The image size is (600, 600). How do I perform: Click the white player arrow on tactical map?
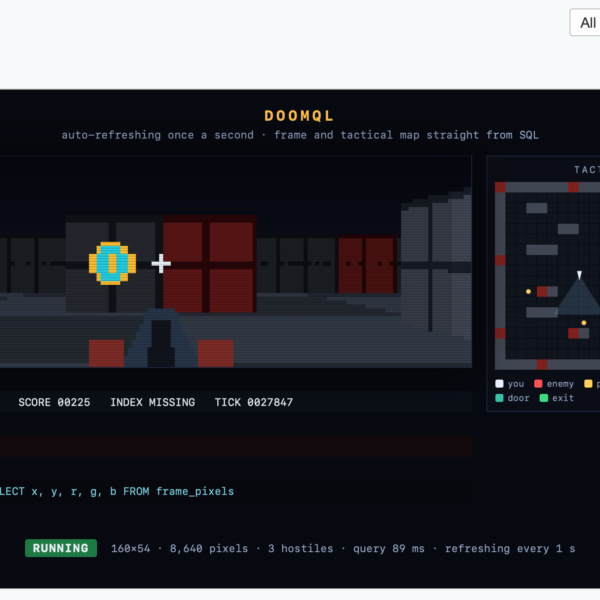[579, 275]
